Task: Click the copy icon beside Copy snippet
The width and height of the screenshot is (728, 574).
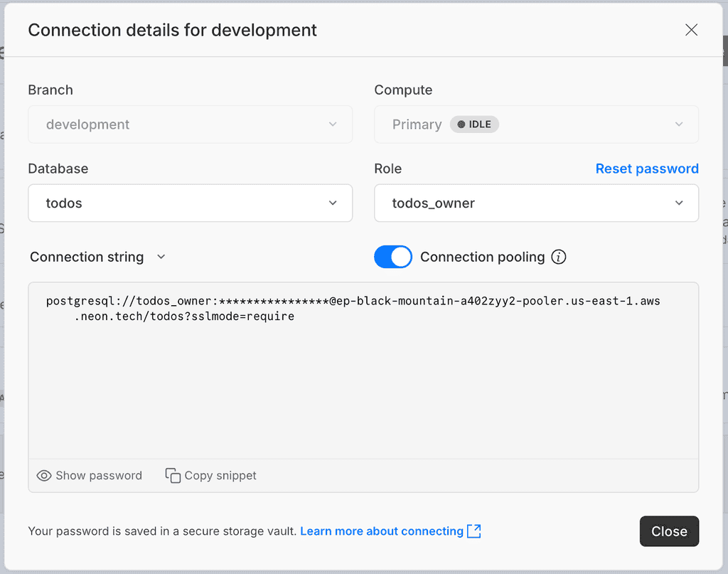Action: (173, 476)
